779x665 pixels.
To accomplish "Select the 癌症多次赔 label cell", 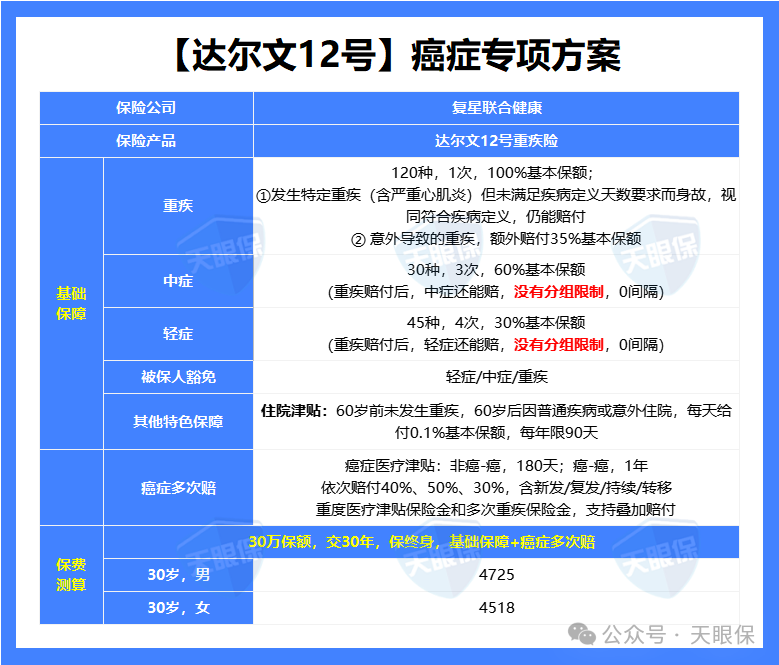I will (178, 488).
